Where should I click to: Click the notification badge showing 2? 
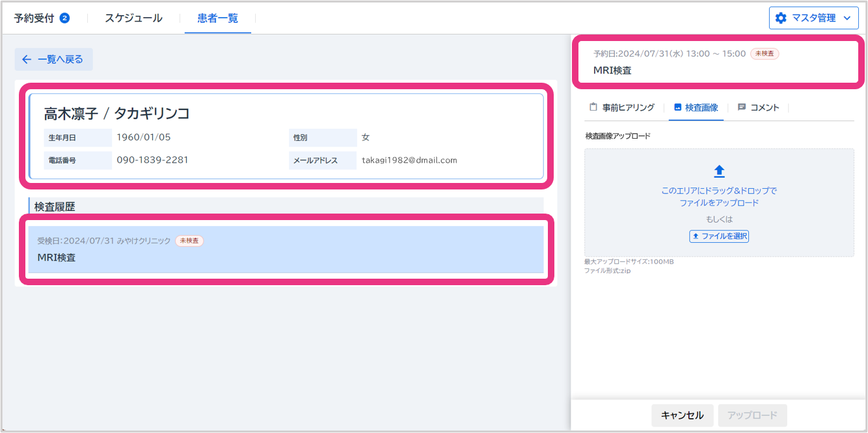click(x=64, y=18)
